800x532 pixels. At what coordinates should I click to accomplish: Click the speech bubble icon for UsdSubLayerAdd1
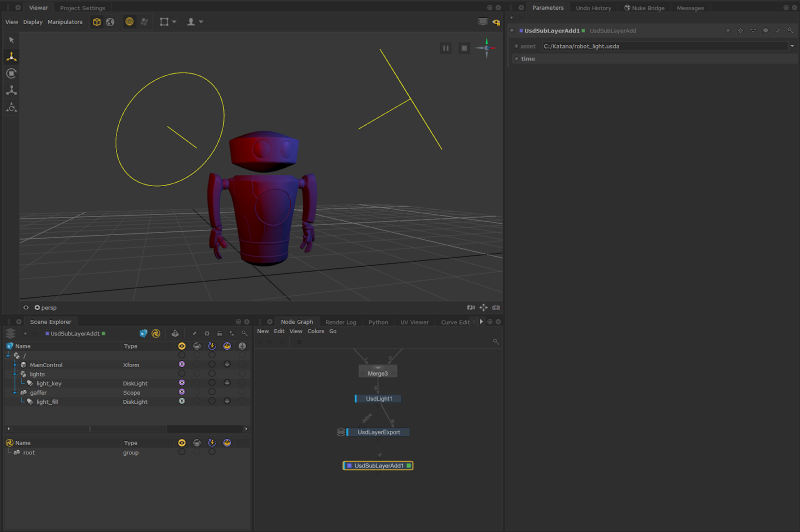765,31
